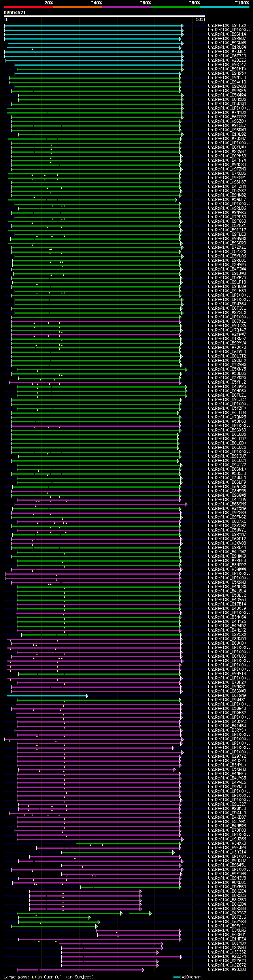Select the UniRef100_Q2V3X0 label
The height and width of the screenshot is (980, 253).
227,635
